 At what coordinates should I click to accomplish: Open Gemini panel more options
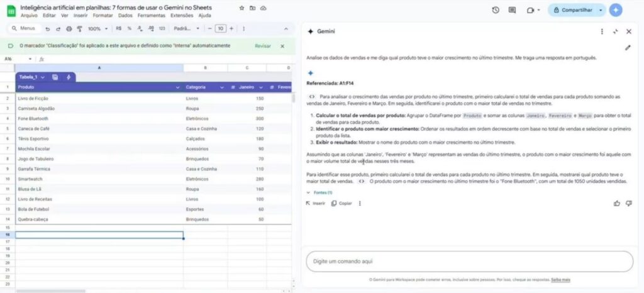[x=602, y=31]
